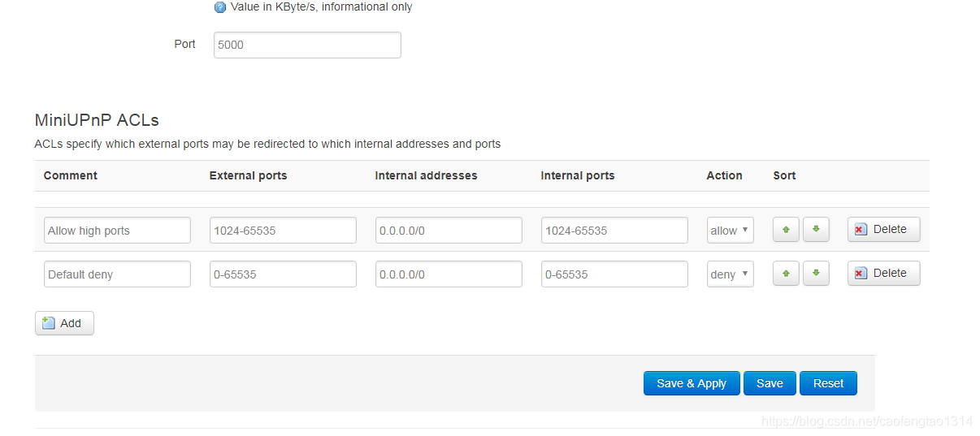Viewport: 980px width, 436px height.
Task: Edit internal addresses of the first rule
Action: [449, 230]
